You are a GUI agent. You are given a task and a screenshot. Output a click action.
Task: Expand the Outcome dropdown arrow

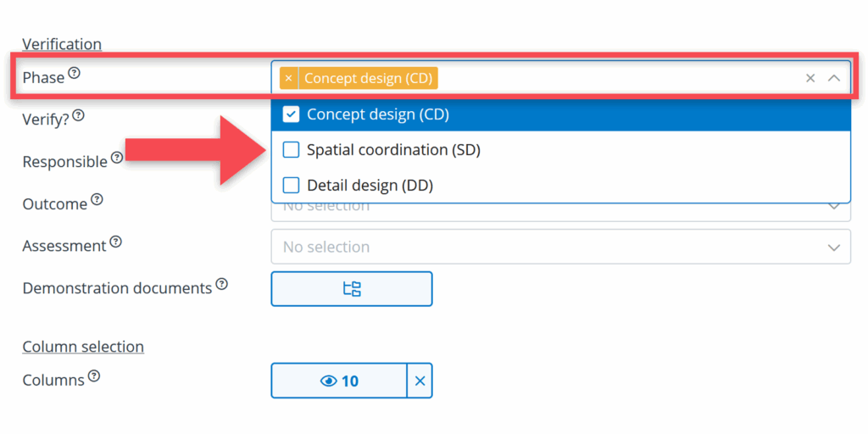[834, 206]
